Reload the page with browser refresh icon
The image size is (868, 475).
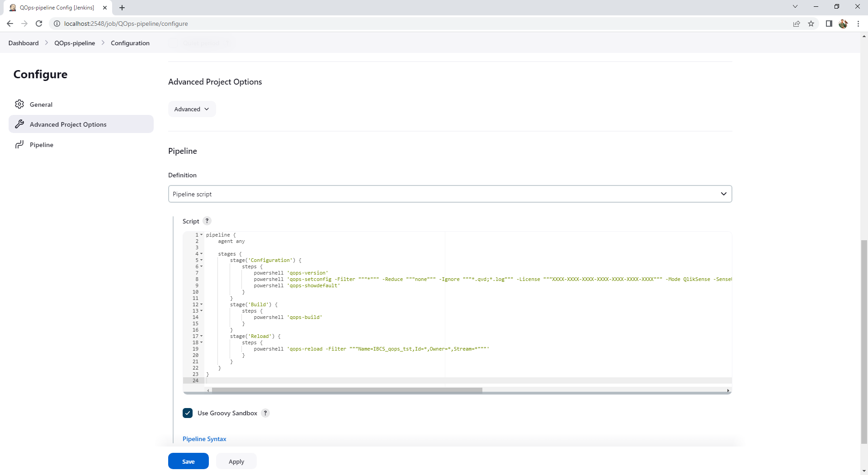coord(39,24)
